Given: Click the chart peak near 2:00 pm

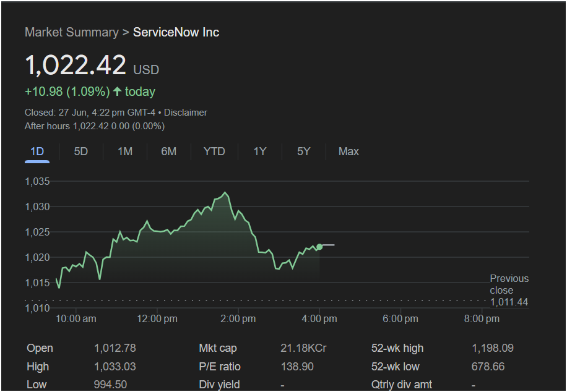Looking at the screenshot, I should pyautogui.click(x=226, y=193).
